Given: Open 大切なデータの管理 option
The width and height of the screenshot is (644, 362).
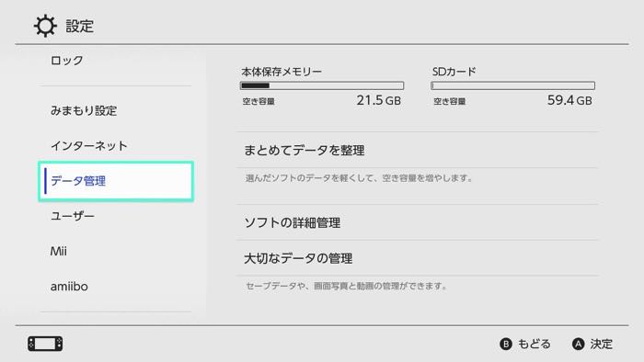Looking at the screenshot, I should (417, 258).
